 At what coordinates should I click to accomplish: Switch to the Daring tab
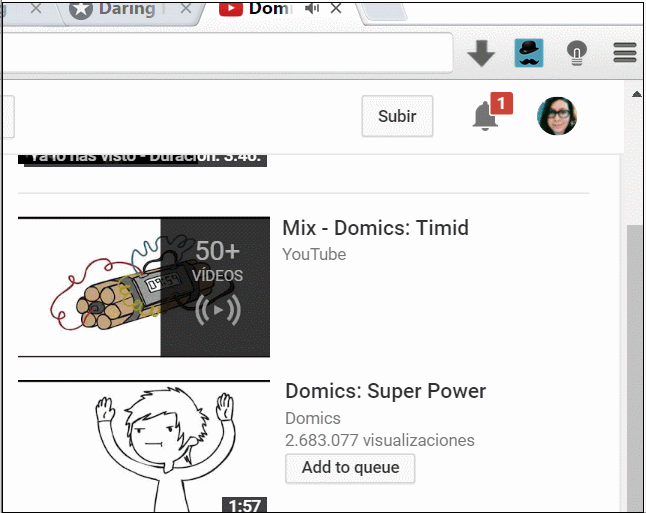click(125, 10)
